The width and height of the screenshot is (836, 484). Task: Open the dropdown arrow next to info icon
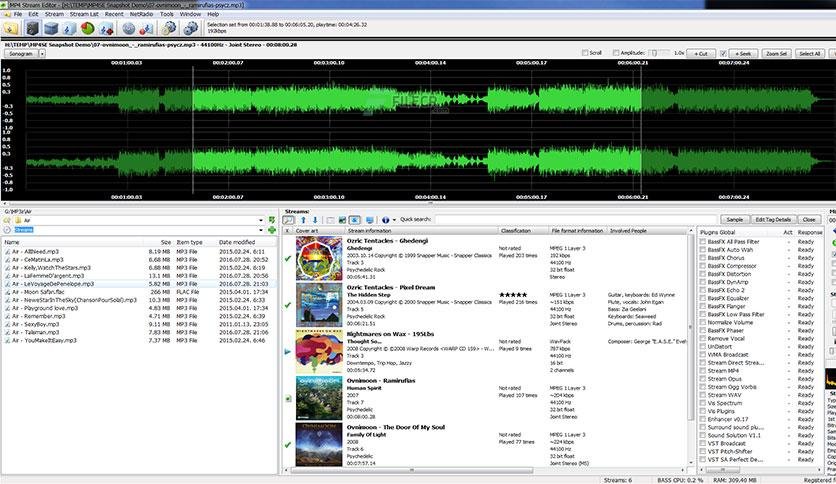coord(394,220)
